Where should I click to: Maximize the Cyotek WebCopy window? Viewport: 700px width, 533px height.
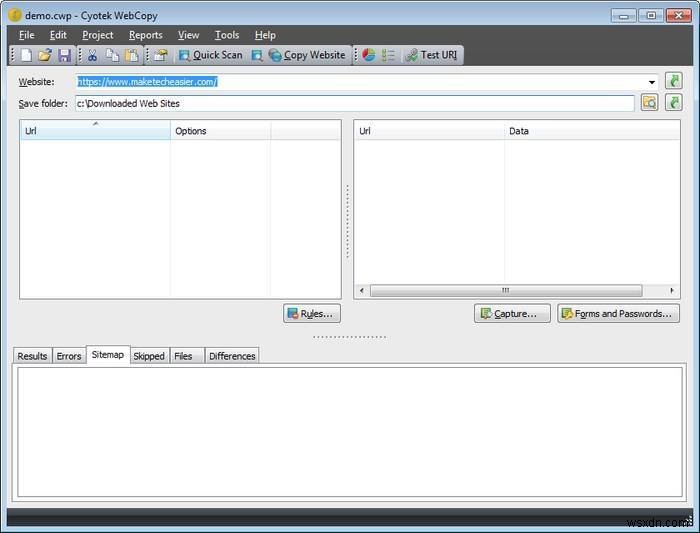click(651, 16)
